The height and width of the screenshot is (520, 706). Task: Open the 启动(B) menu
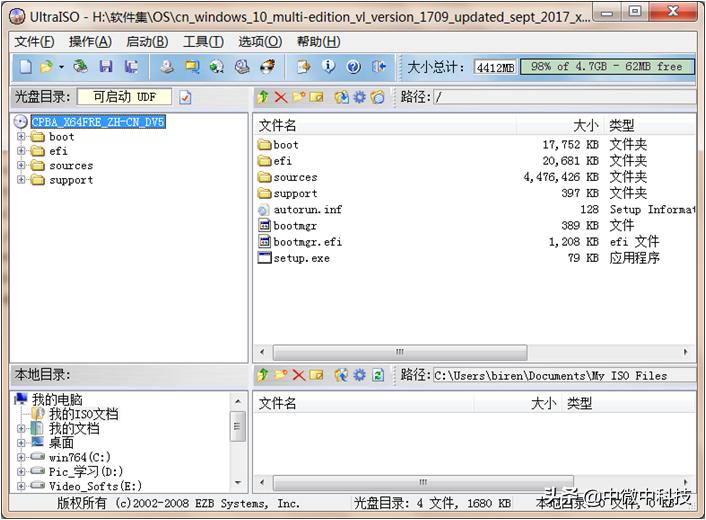tap(147, 42)
